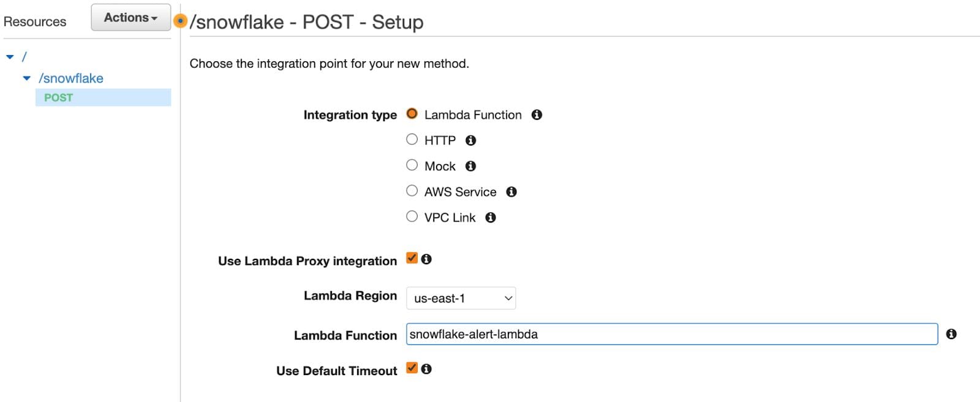Screen dimensions: 980x402
Task: Open info for Lambda Proxy integration
Action: pyautogui.click(x=428, y=258)
